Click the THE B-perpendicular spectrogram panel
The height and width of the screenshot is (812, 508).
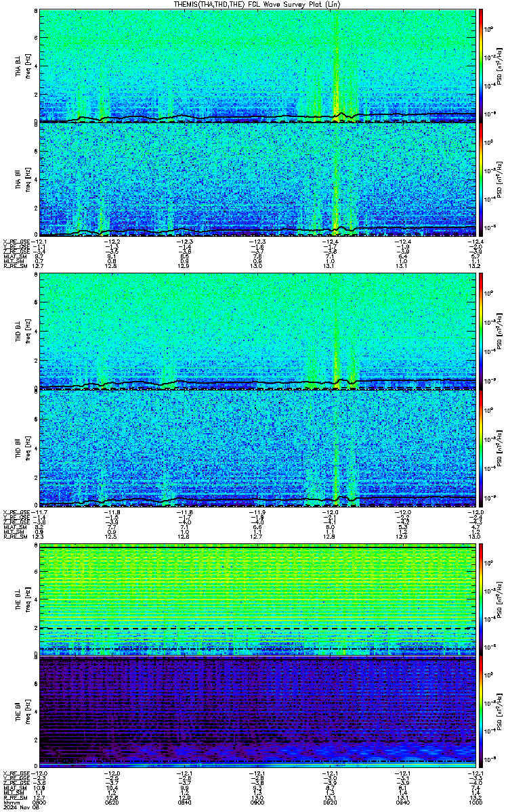coord(257,599)
